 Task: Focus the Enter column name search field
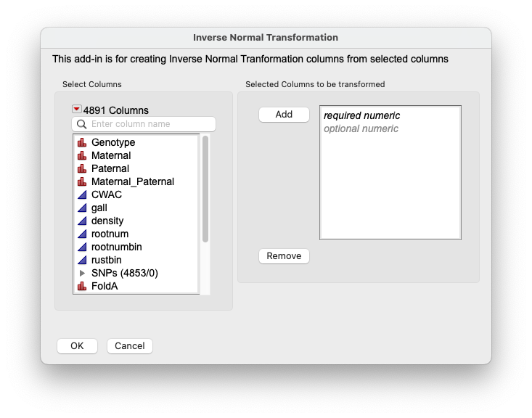[x=144, y=124]
